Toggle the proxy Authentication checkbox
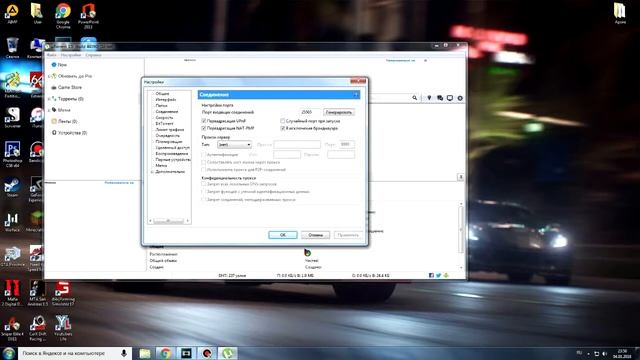 [x=204, y=155]
